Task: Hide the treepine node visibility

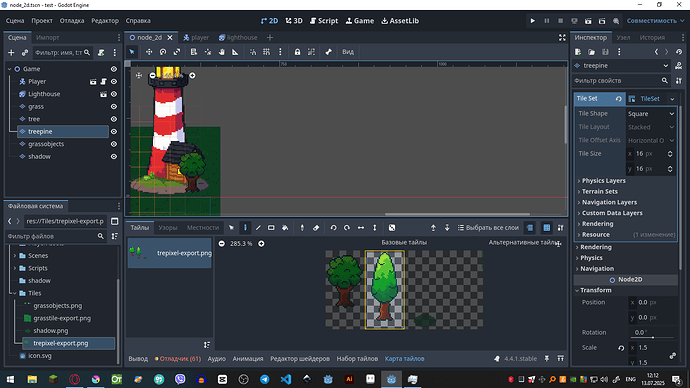Action: [114, 132]
